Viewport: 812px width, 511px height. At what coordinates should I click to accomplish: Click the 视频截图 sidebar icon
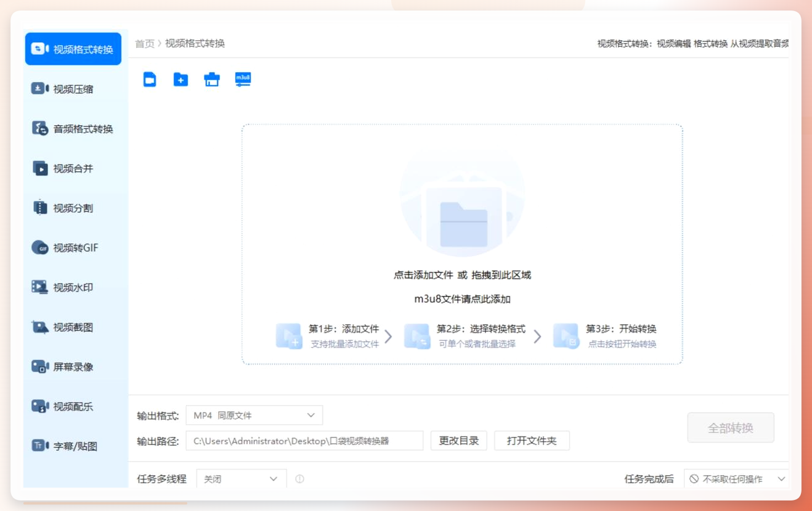tap(40, 327)
